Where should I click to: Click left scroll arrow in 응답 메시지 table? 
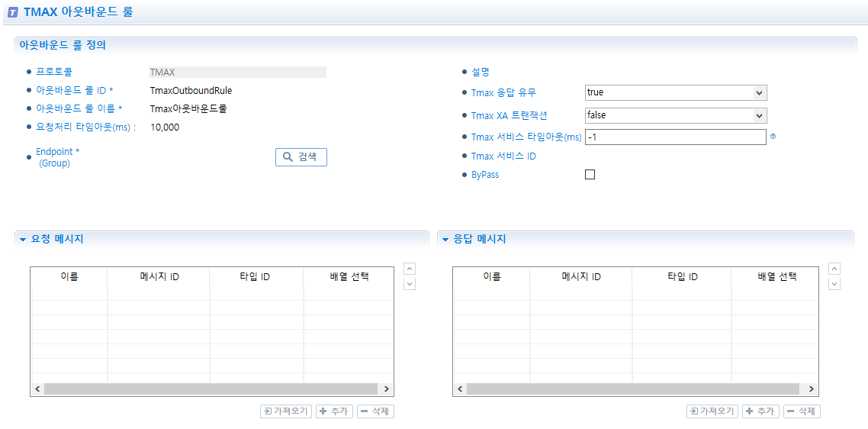pyautogui.click(x=460, y=389)
